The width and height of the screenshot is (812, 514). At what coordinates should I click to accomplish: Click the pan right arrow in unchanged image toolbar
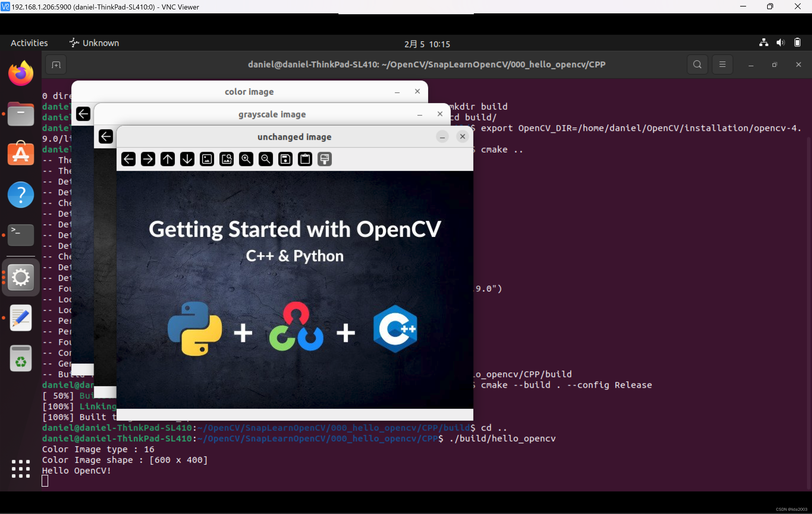tap(148, 159)
